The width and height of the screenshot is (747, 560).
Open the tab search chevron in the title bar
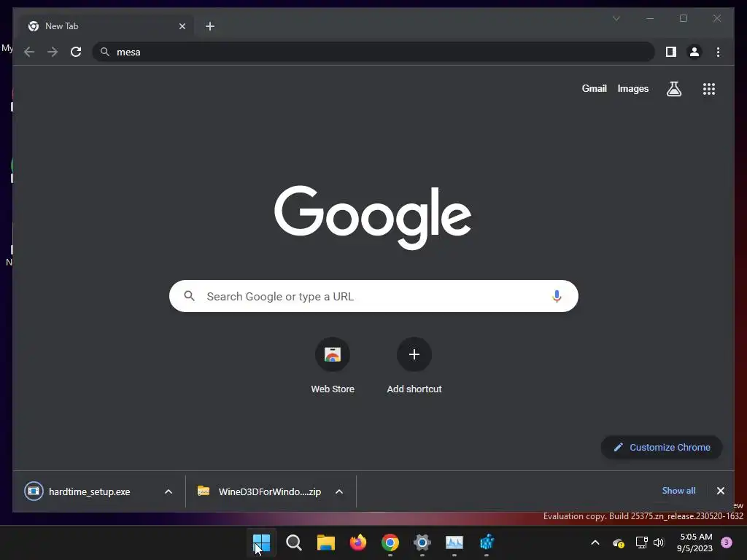[x=616, y=18]
